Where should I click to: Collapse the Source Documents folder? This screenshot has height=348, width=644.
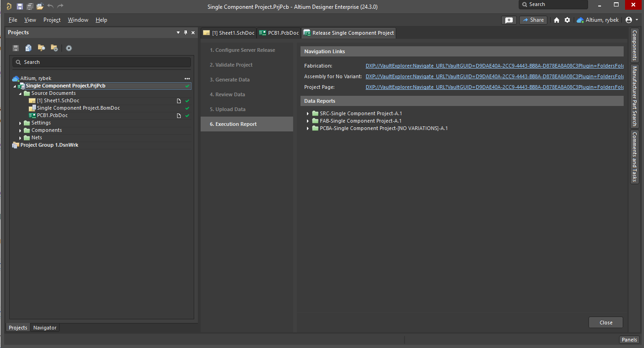coord(20,93)
